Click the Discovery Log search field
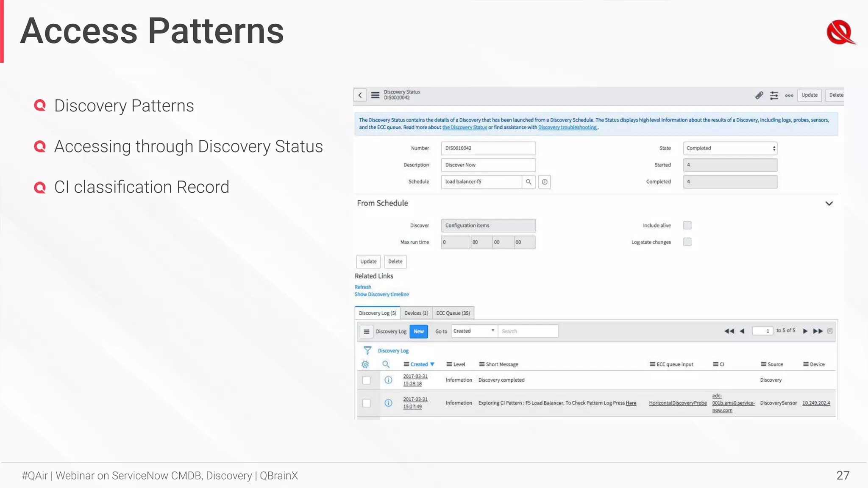 [528, 331]
